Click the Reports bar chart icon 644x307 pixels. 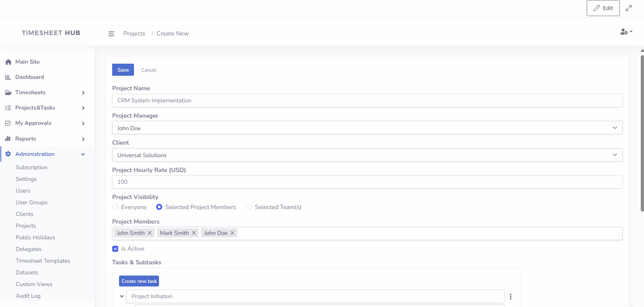pyautogui.click(x=8, y=139)
